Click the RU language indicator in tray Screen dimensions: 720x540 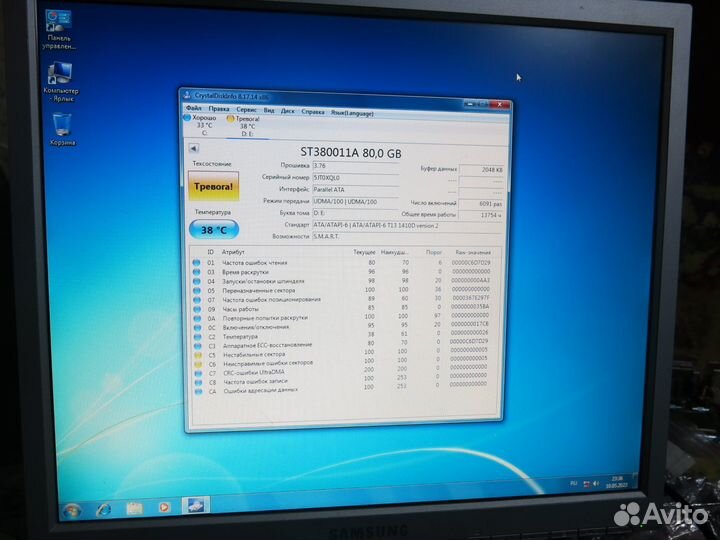tap(574, 484)
